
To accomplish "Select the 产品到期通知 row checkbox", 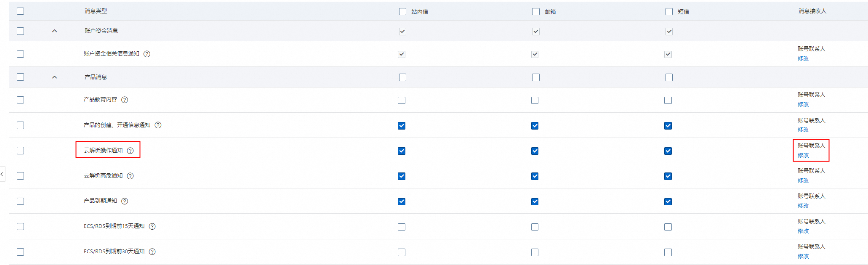I will click(21, 201).
